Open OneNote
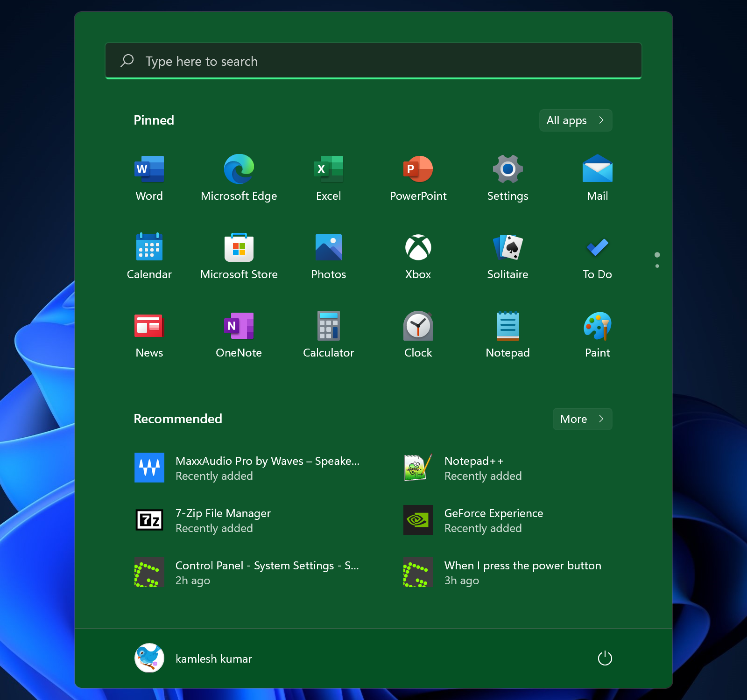 click(239, 334)
